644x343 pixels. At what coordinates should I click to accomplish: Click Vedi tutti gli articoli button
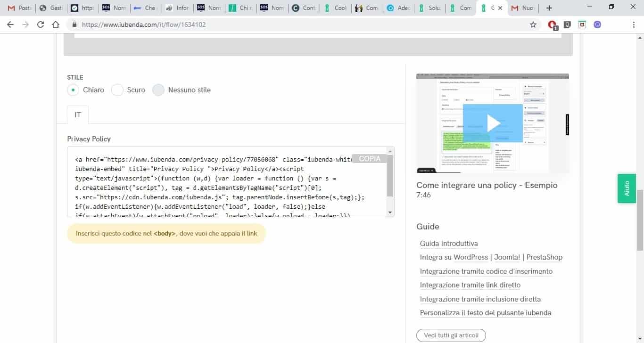451,335
